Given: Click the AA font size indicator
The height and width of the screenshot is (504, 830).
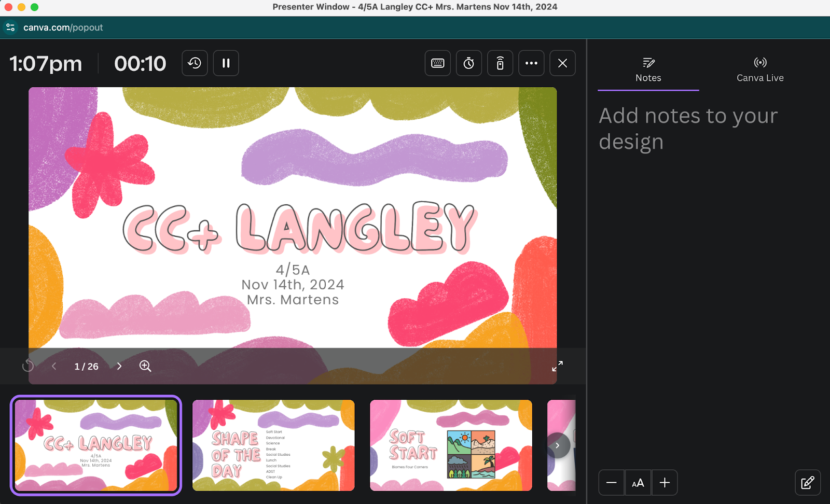Looking at the screenshot, I should tap(638, 483).
